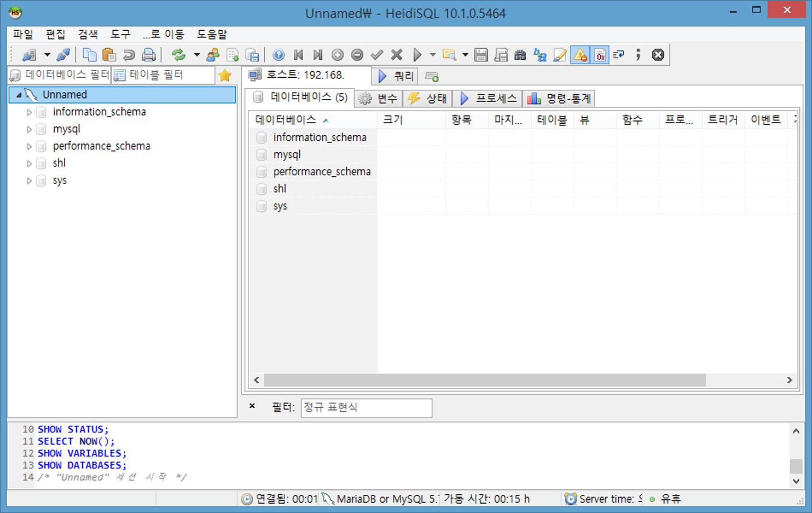Open the load SQL file dropdown arrow

[x=465, y=55]
